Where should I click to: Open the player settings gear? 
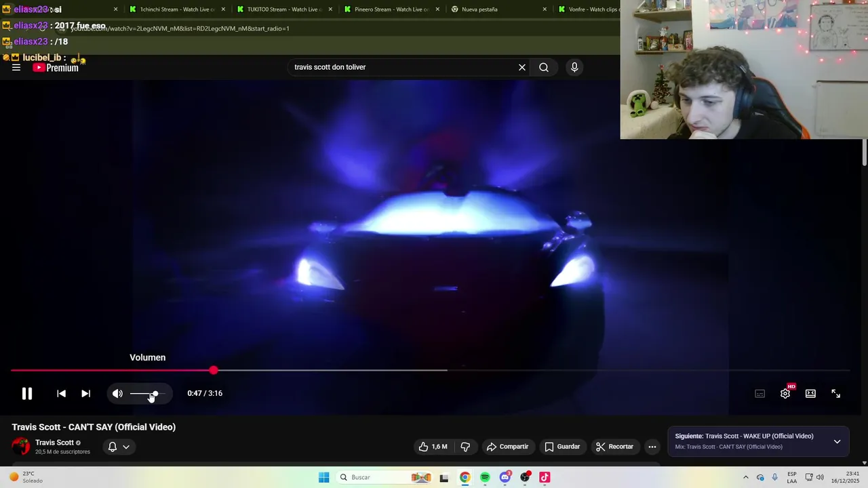click(x=785, y=393)
